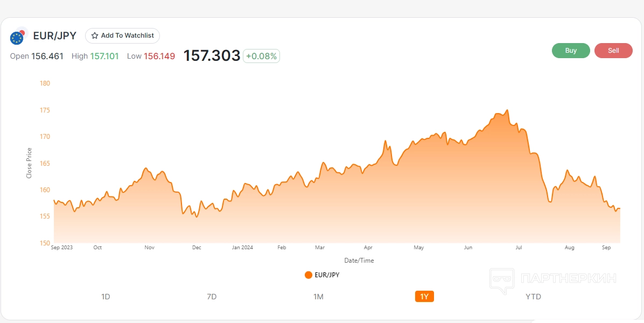Click the Low value 156.149
644x323 pixels.
159,56
